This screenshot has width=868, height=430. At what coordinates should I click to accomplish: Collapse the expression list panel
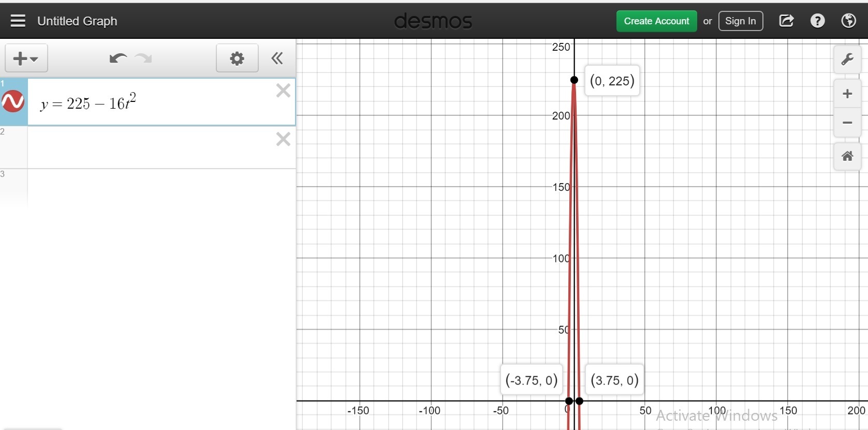(277, 58)
